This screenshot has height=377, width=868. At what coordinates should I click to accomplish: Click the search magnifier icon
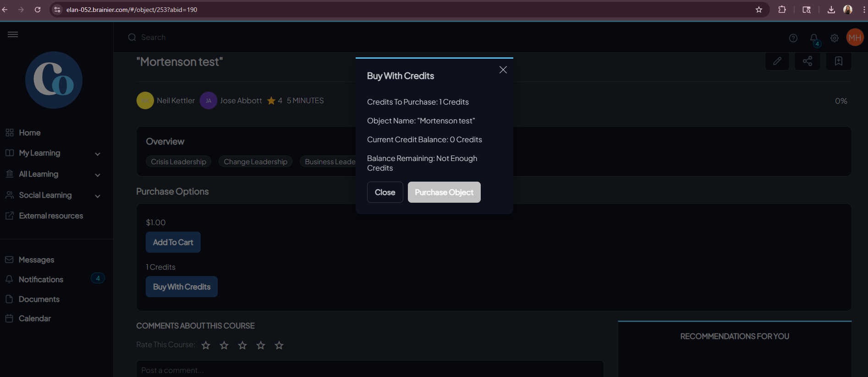pos(132,38)
